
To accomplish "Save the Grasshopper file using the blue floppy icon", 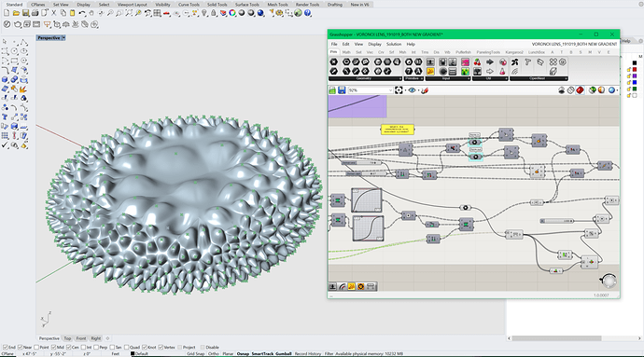I will pyautogui.click(x=342, y=89).
